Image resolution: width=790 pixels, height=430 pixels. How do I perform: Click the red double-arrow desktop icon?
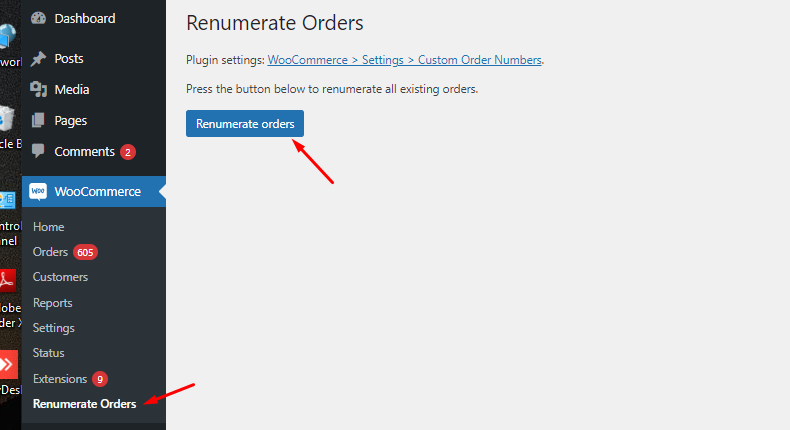[x=8, y=364]
